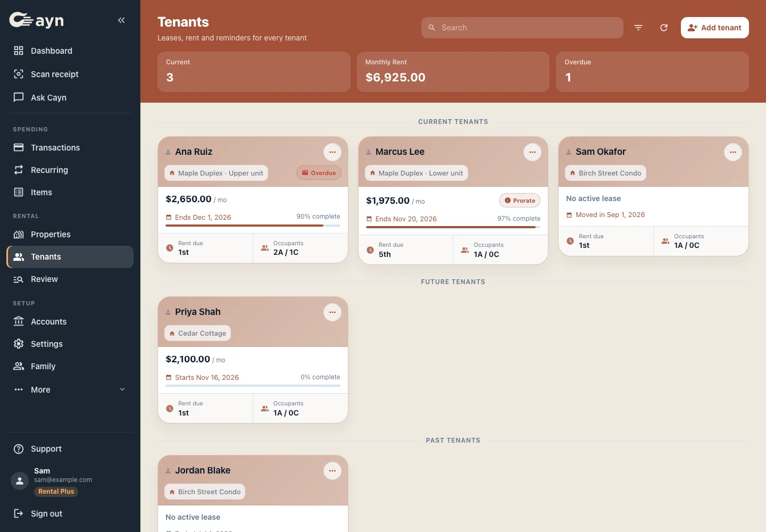The image size is (766, 532).
Task: Open Priya Shah card options menu
Action: pyautogui.click(x=332, y=312)
